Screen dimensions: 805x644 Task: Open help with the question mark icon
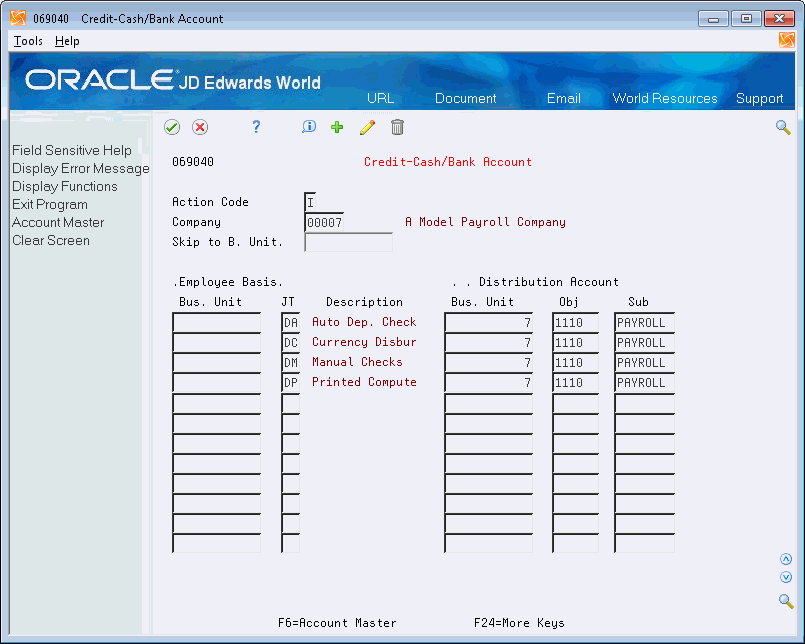pyautogui.click(x=256, y=127)
